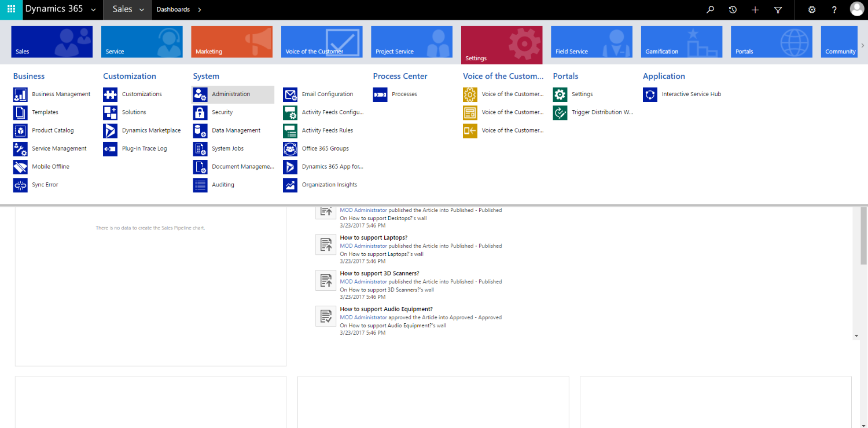Select the Marketing area tile
Screen dimensions: 868x428
tap(231, 42)
